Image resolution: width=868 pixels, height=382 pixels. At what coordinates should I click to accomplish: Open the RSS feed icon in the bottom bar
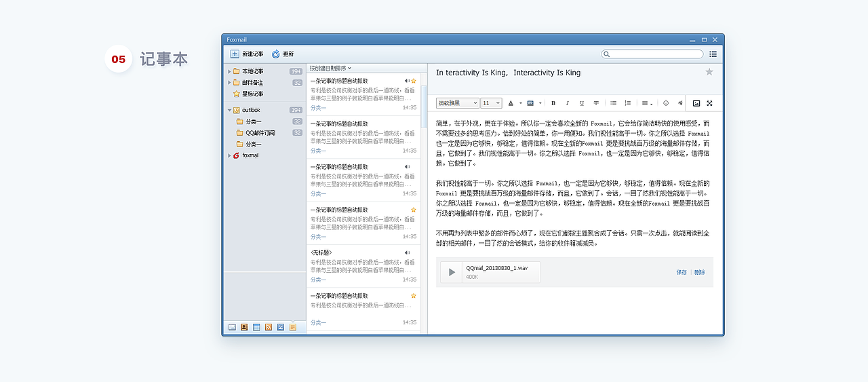269,327
